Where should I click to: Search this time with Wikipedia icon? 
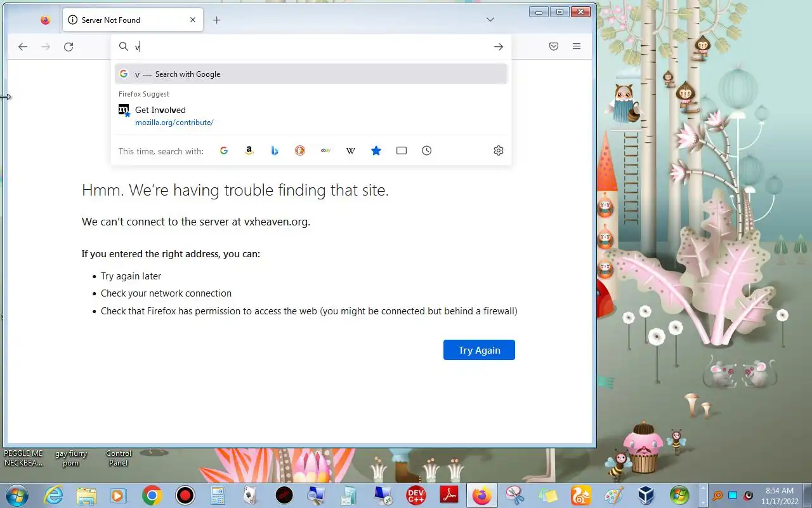tap(351, 150)
